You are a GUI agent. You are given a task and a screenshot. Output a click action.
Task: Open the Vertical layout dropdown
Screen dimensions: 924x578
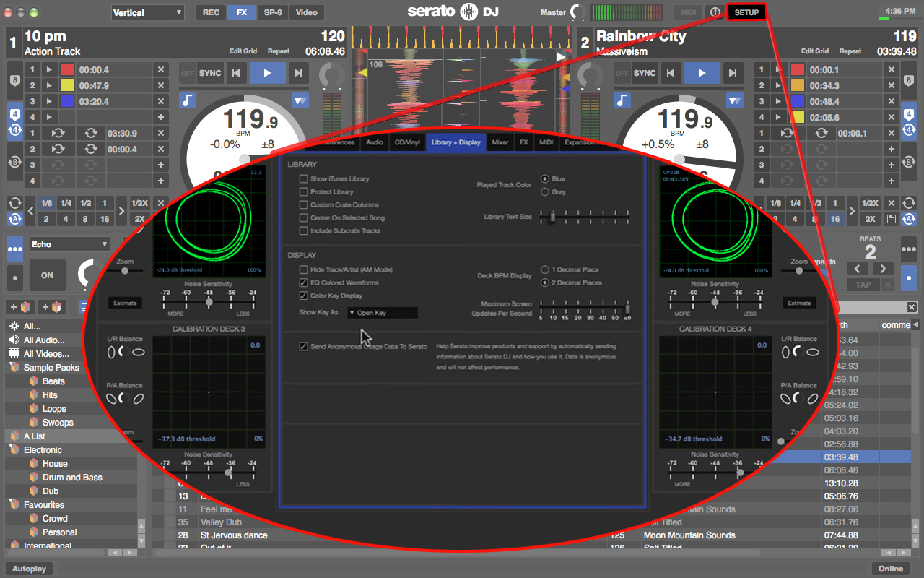pos(148,12)
